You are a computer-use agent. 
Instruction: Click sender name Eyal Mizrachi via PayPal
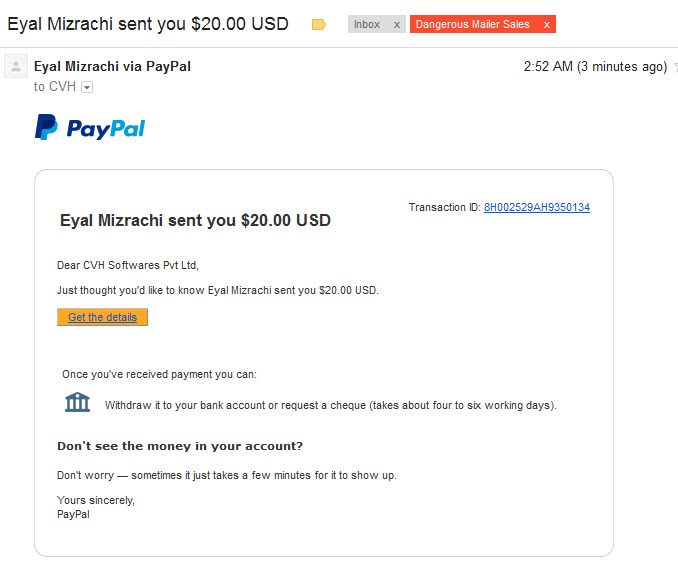112,66
